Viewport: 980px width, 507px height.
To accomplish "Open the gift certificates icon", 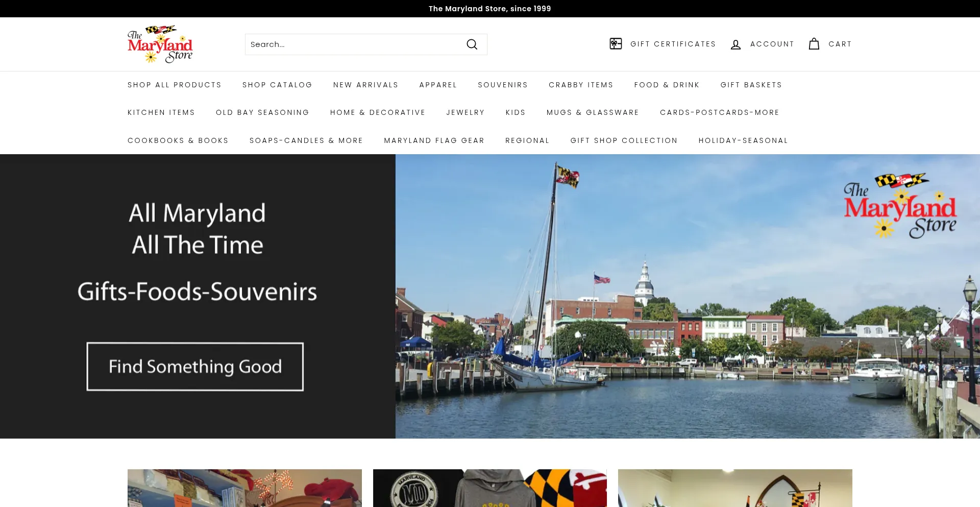I will (616, 44).
